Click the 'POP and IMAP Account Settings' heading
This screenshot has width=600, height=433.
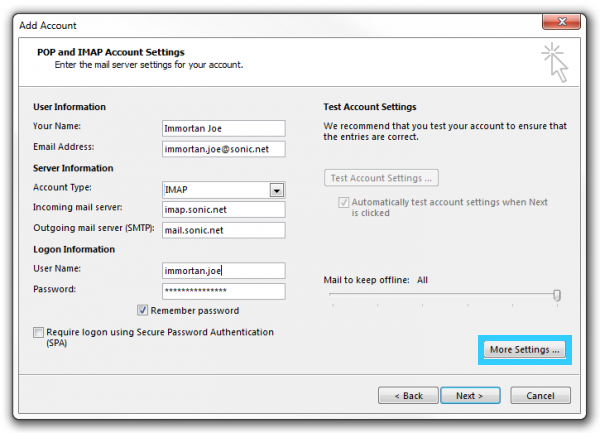pyautogui.click(x=111, y=52)
